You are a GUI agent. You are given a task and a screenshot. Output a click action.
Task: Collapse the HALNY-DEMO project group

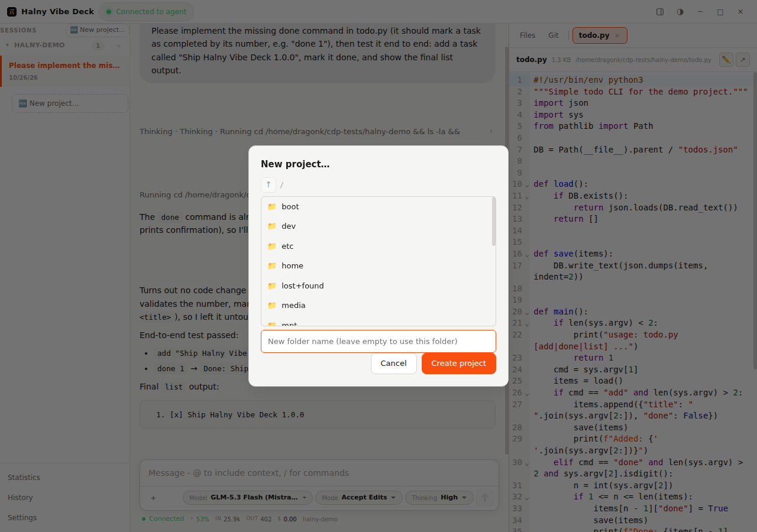coord(7,45)
